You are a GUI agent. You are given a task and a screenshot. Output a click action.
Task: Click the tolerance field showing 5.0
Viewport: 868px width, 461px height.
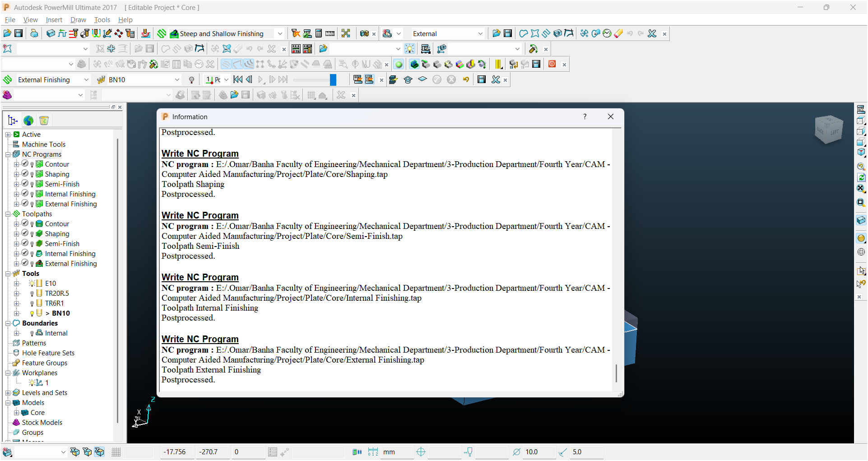(x=586, y=452)
